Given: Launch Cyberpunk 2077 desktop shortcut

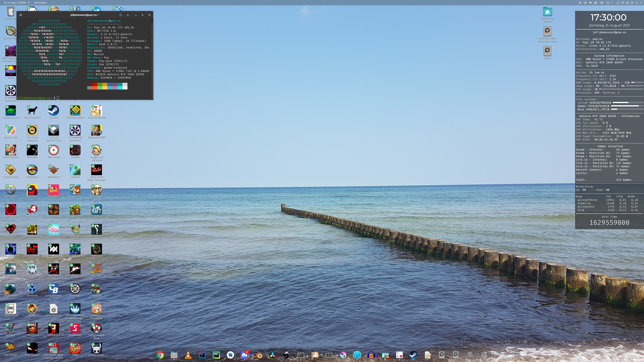Looking at the screenshot, I should coord(96,132).
